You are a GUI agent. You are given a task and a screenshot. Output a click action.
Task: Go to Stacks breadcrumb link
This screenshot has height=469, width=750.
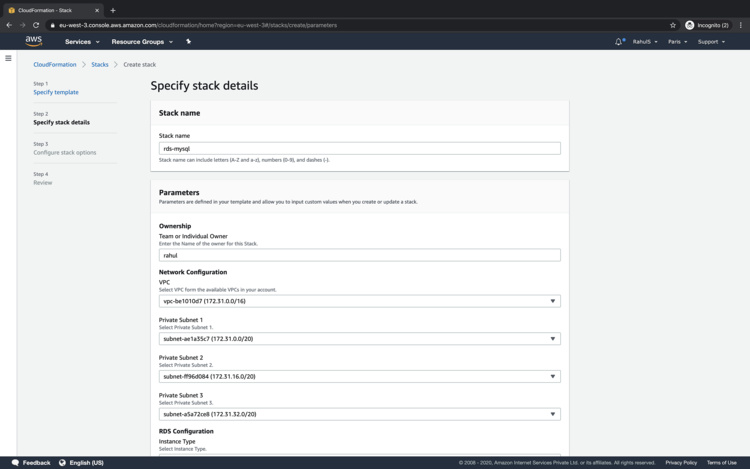[x=100, y=64]
